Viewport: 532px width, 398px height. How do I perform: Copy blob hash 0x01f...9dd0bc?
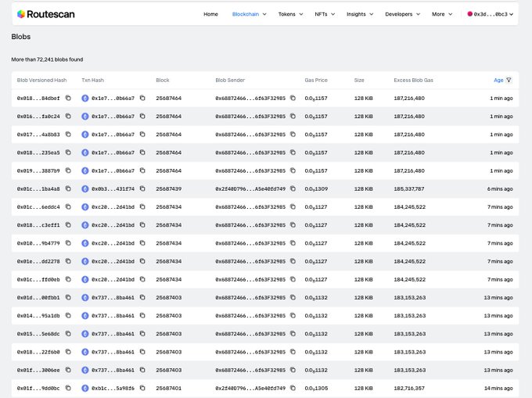click(x=68, y=388)
